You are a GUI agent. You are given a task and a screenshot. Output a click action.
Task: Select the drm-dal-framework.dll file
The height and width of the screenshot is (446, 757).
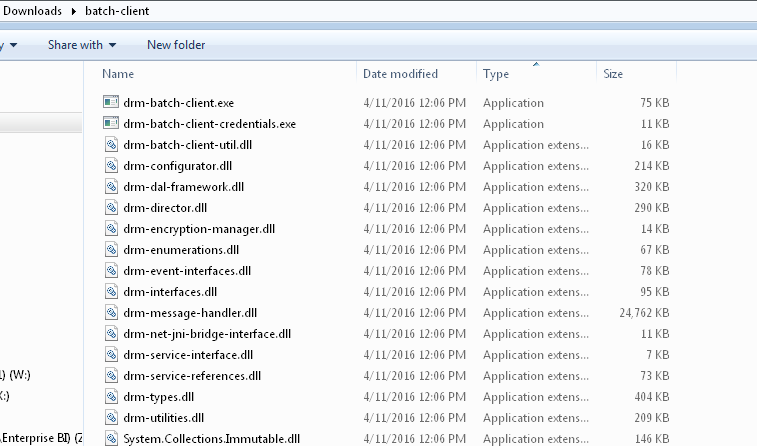(183, 187)
